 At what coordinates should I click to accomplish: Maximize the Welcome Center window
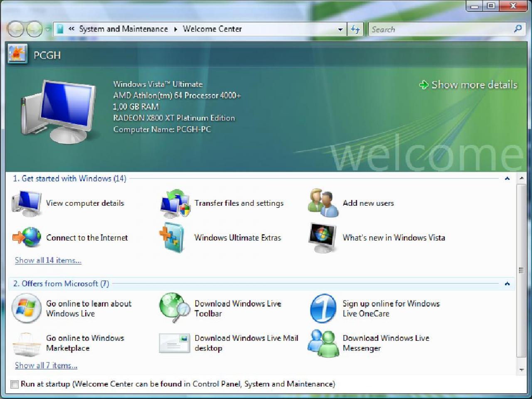(491, 6)
